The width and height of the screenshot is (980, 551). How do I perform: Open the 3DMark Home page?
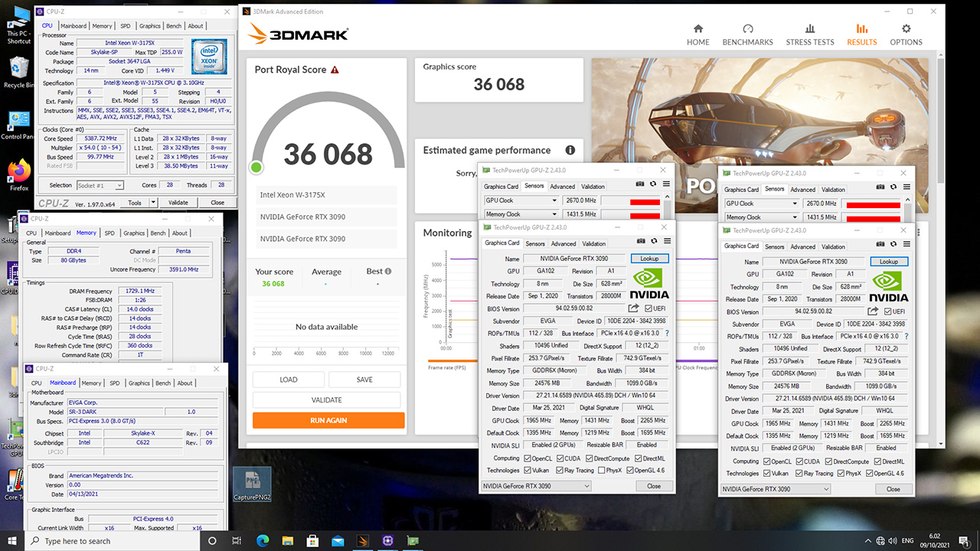(697, 34)
